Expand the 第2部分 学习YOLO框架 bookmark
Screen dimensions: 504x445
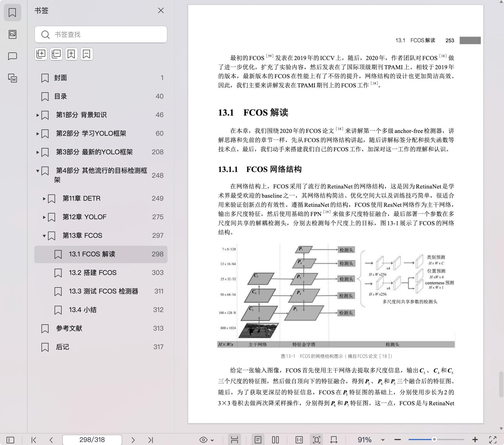pos(38,134)
